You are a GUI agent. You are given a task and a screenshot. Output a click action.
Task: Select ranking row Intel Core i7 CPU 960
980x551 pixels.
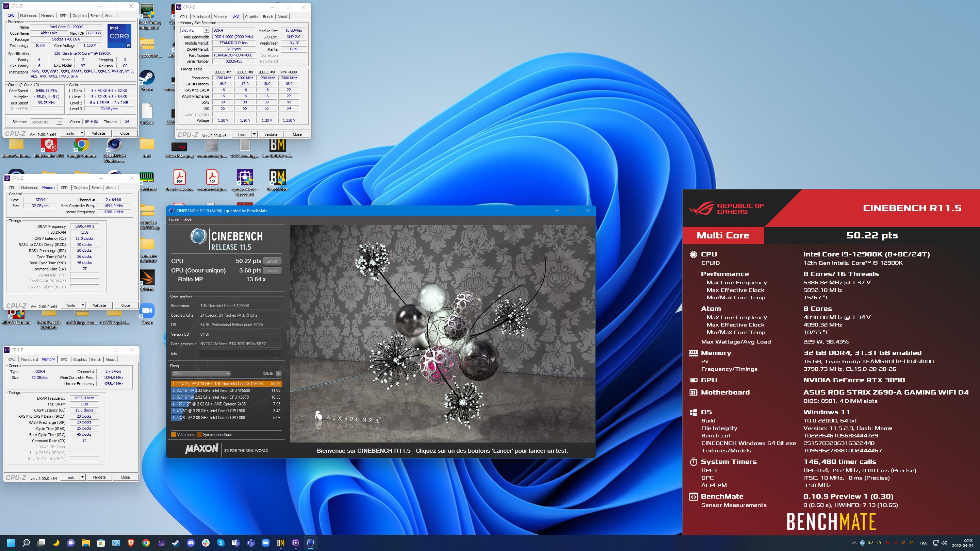226,411
